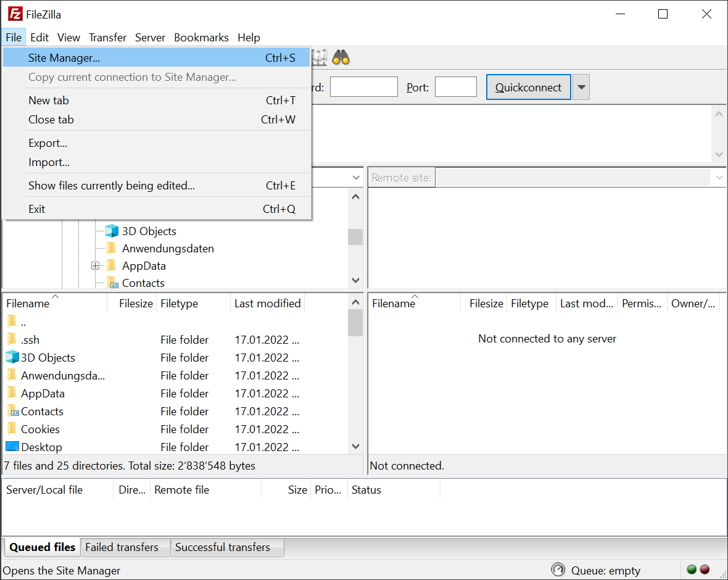Open the Successful transfers tab
Viewport: 728px width, 580px height.
click(x=223, y=547)
